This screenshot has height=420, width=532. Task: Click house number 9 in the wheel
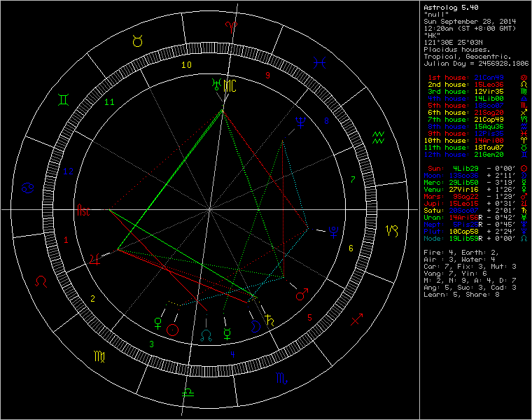tap(267, 76)
